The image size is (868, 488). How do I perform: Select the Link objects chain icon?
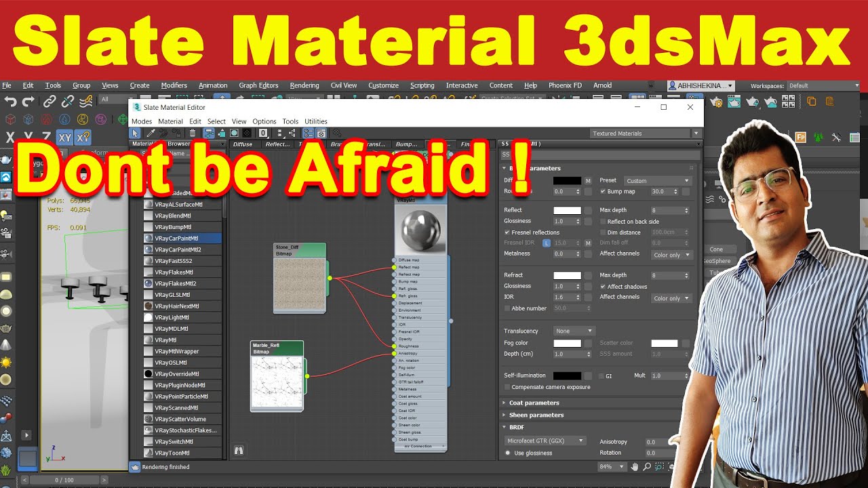click(50, 102)
